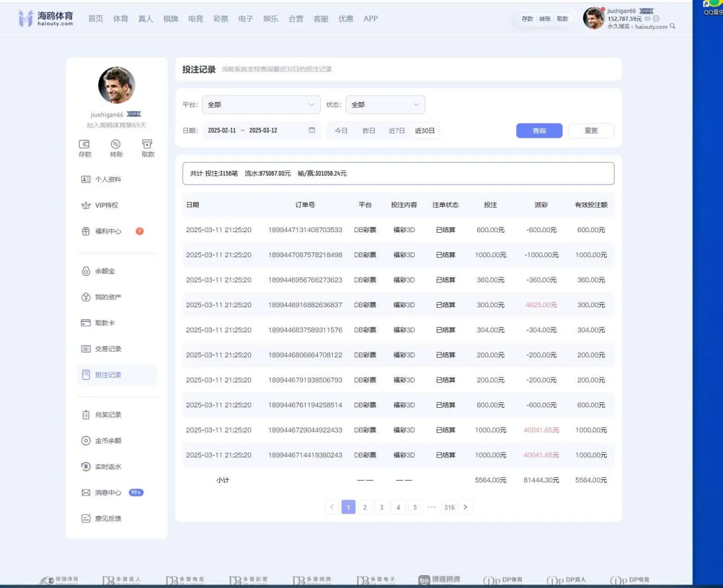Click the 重置 reset button
This screenshot has height=588, width=723.
pyautogui.click(x=591, y=130)
